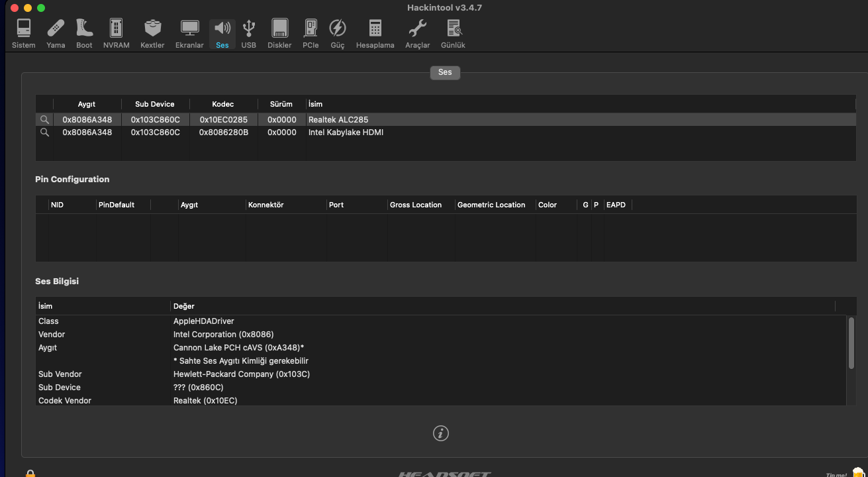Image resolution: width=868 pixels, height=477 pixels.
Task: Click the magnifier beside Realtek ALC285
Action: click(44, 120)
